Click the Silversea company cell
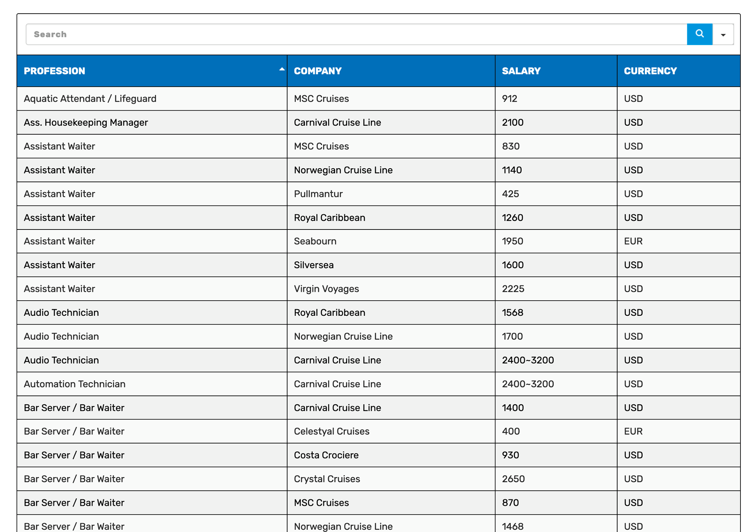 pos(391,265)
